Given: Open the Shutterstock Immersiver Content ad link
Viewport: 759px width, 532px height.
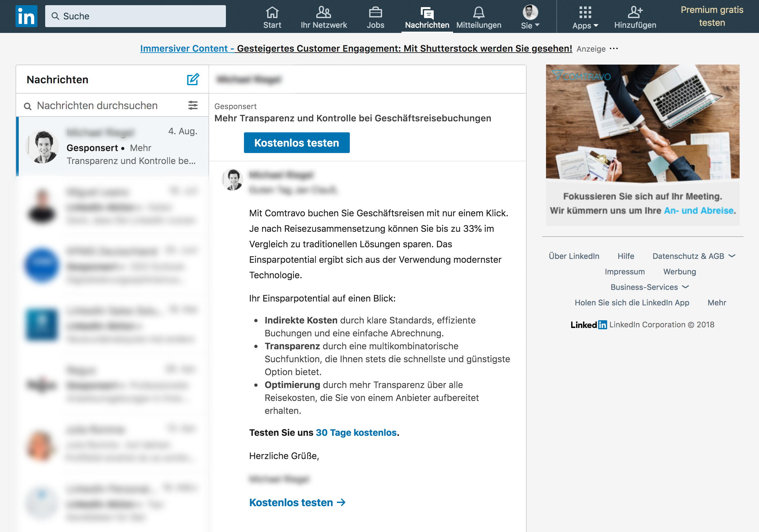Looking at the screenshot, I should pyautogui.click(x=356, y=49).
